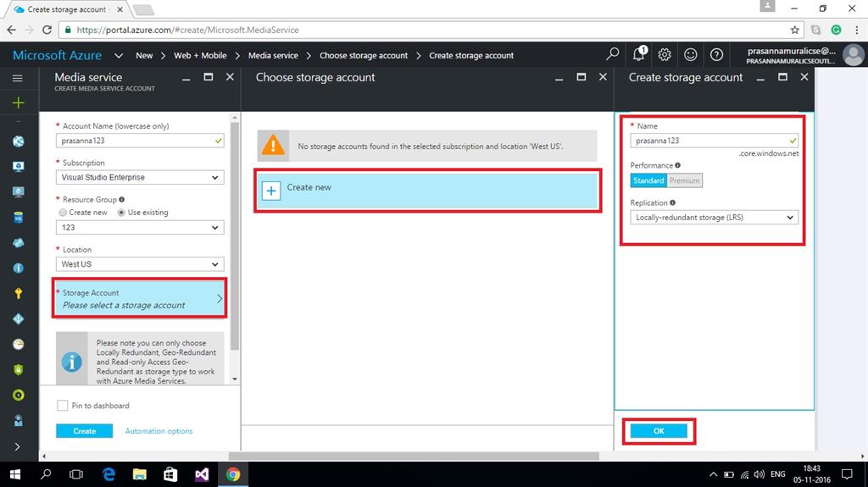Select the Use existing resource group radio

click(x=121, y=213)
